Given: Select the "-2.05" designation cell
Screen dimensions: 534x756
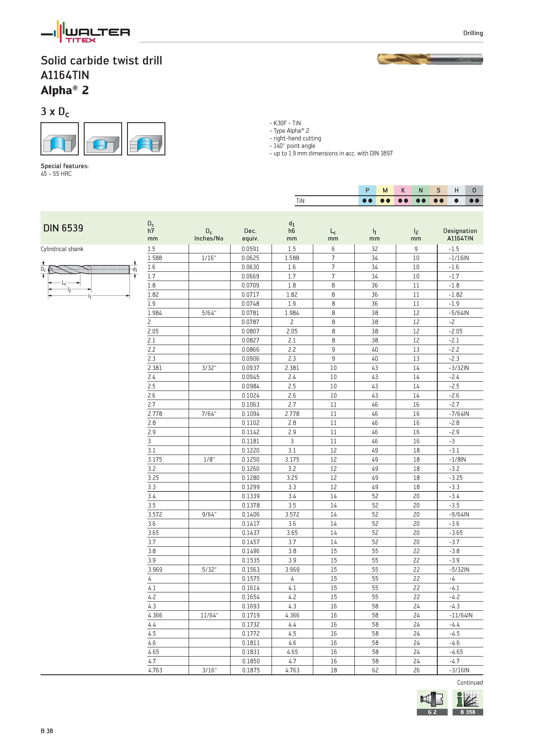Looking at the screenshot, I should click(x=456, y=332).
